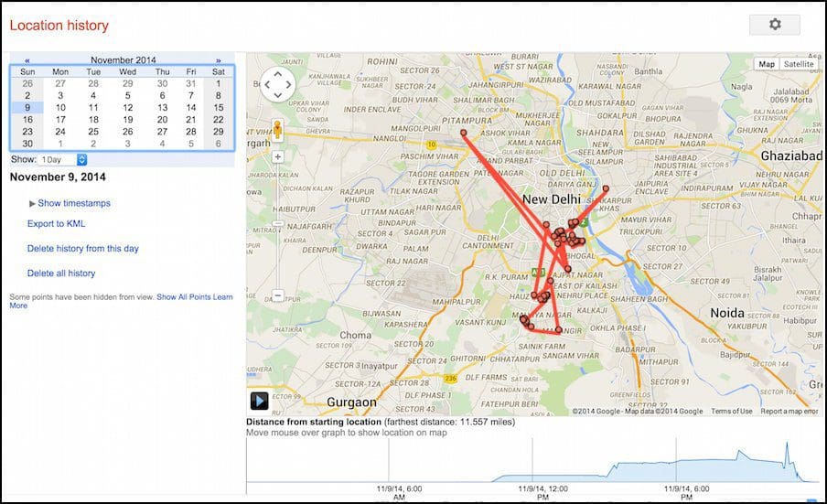Click location point near Pitampura
Viewport: 827px width, 504px height.
pyautogui.click(x=464, y=133)
